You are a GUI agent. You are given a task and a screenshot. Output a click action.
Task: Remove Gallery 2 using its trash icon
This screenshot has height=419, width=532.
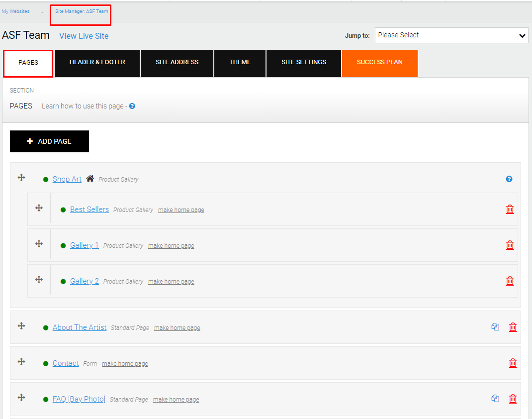pos(510,281)
